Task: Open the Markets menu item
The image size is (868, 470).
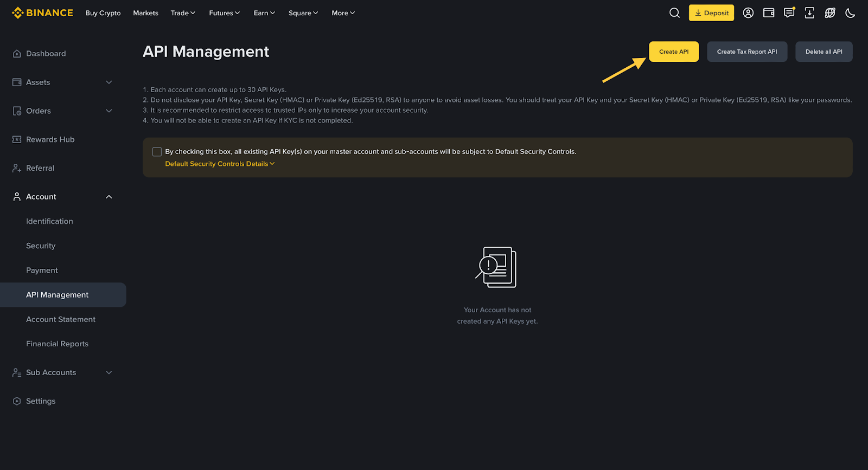Action: (145, 13)
